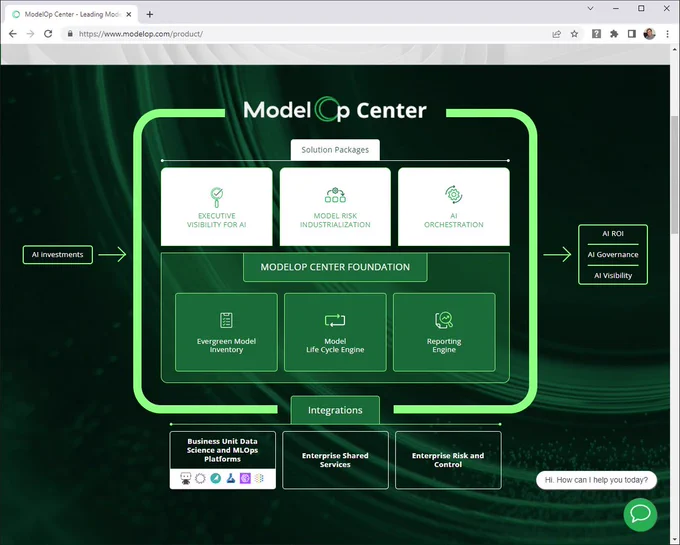The height and width of the screenshot is (545, 680).
Task: Click the Enterprise Risk and Control box
Action: 448,460
